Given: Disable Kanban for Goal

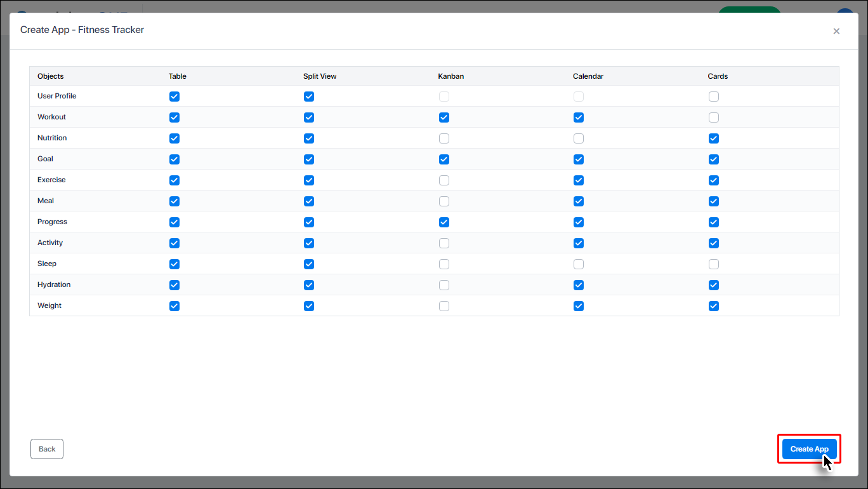Looking at the screenshot, I should pyautogui.click(x=444, y=159).
